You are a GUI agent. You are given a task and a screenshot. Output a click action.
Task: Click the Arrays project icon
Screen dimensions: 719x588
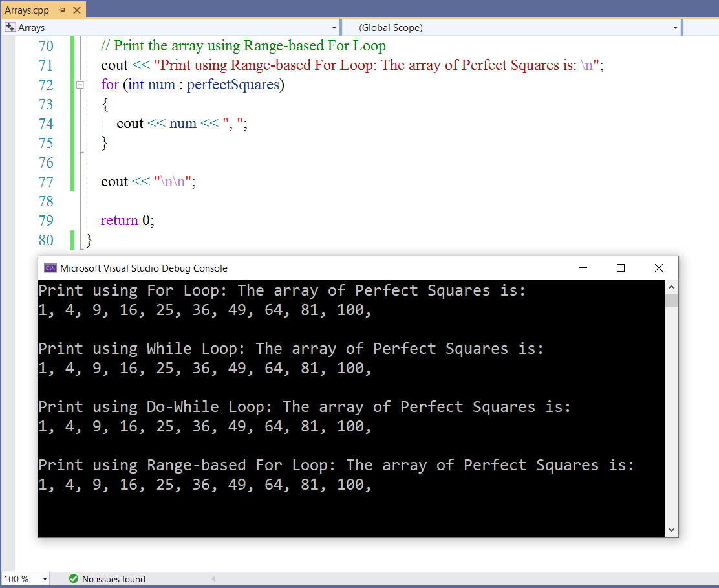(10, 28)
